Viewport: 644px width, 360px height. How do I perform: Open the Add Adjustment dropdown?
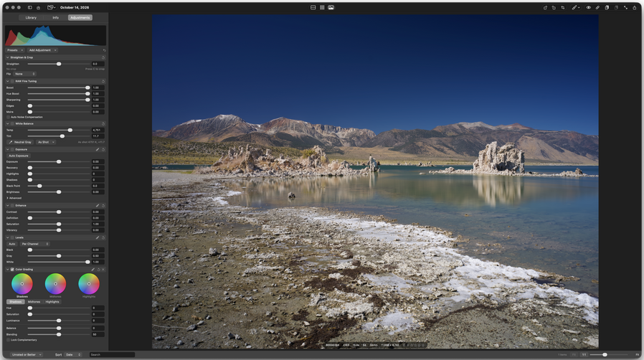pyautogui.click(x=43, y=50)
